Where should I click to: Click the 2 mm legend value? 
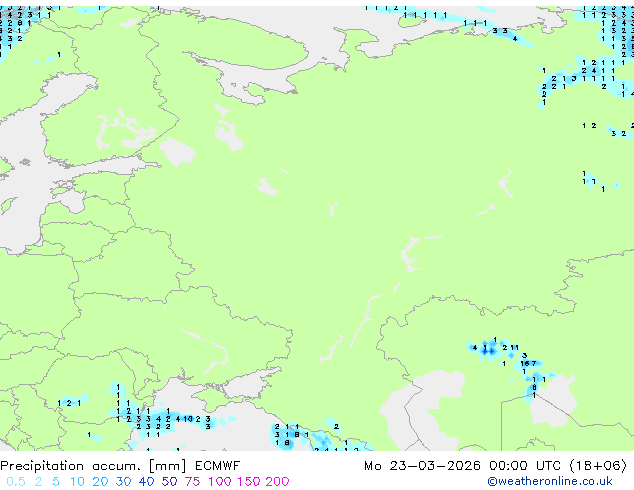(38, 482)
